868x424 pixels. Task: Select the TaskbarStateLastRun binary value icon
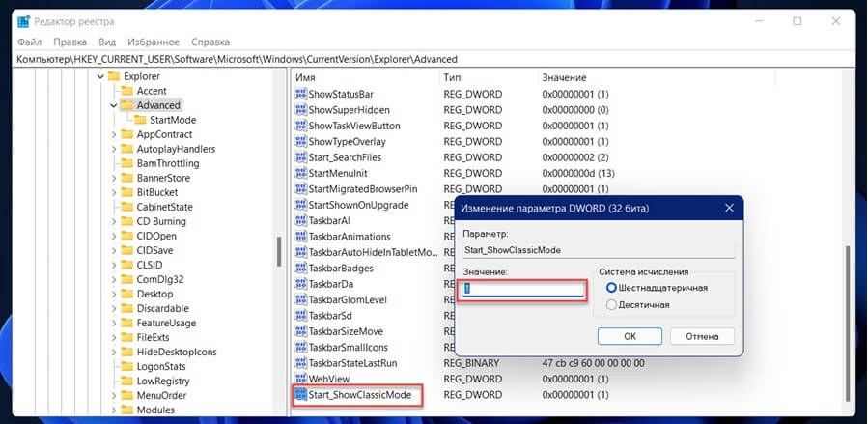click(x=300, y=363)
